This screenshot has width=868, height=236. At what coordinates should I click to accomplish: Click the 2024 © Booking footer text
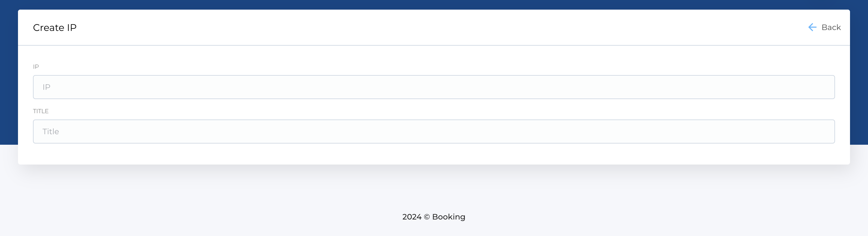(x=434, y=217)
